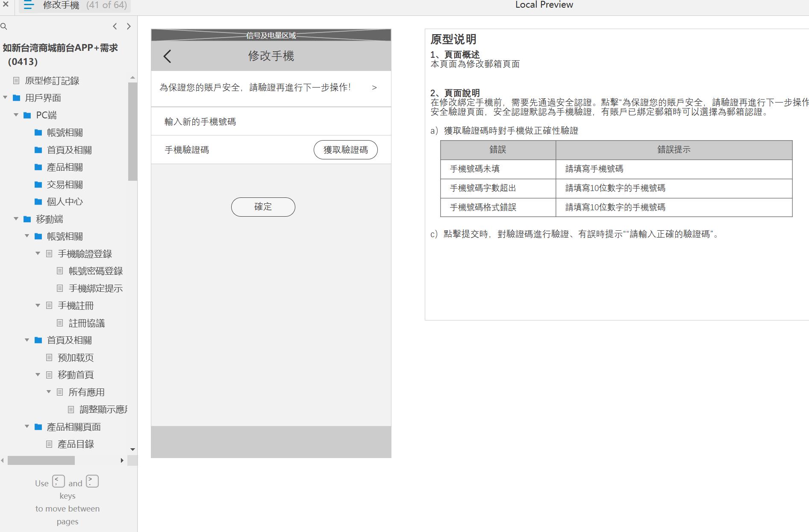Open the 產品目錄 page

(75, 444)
